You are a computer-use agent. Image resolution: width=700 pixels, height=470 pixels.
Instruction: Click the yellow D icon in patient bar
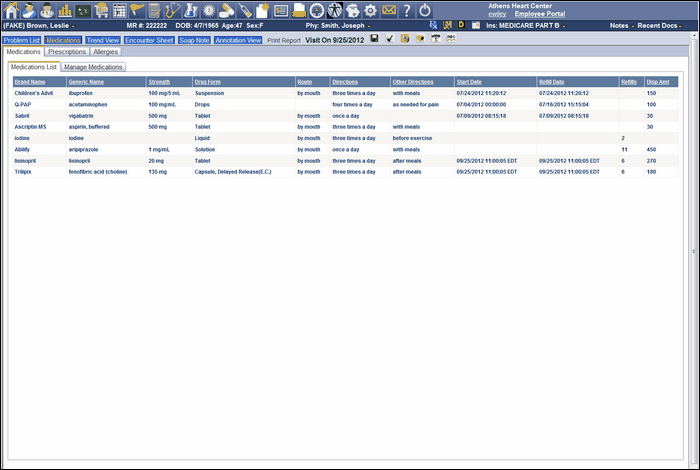[461, 25]
